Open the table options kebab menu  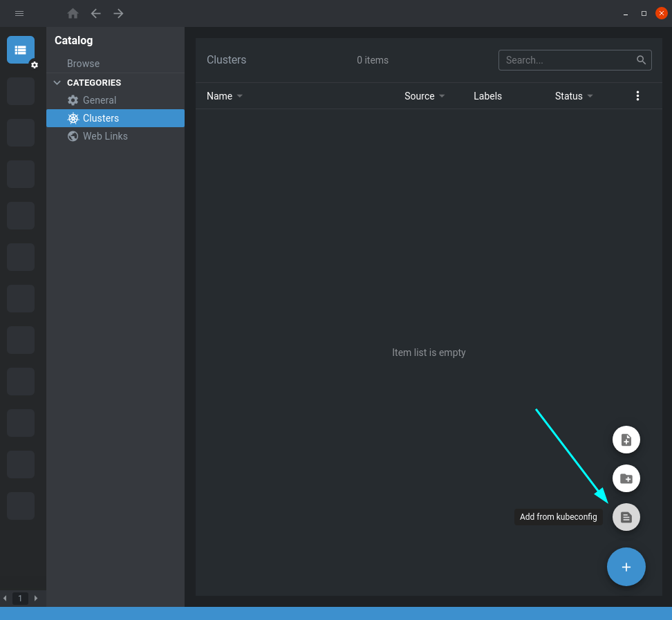pos(637,95)
